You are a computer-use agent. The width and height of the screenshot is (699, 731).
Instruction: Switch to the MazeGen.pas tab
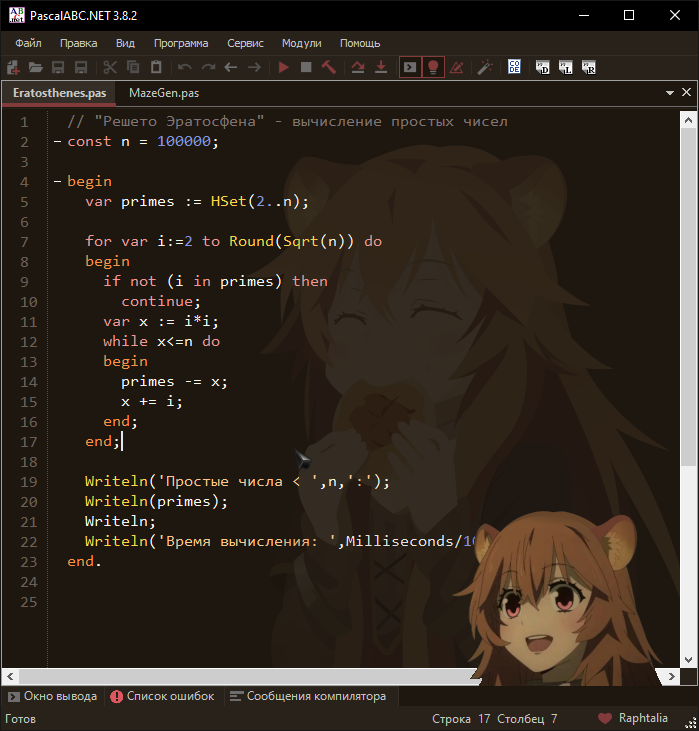pyautogui.click(x=164, y=93)
